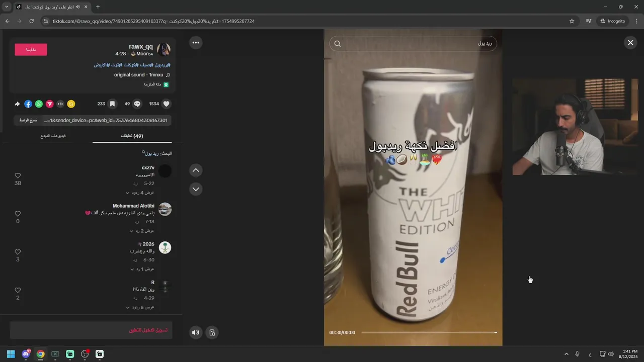This screenshot has height=362, width=644.
Task: Like the comment by cxz7v
Action: 18,175
